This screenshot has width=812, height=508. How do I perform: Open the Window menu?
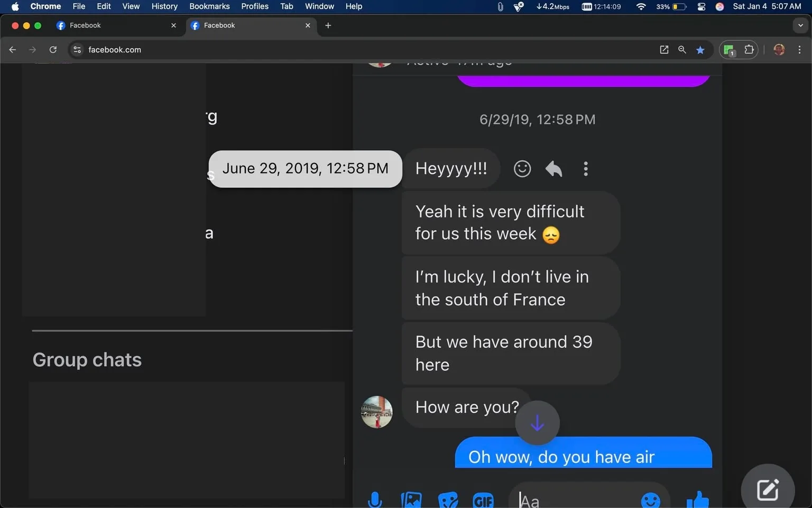click(319, 6)
